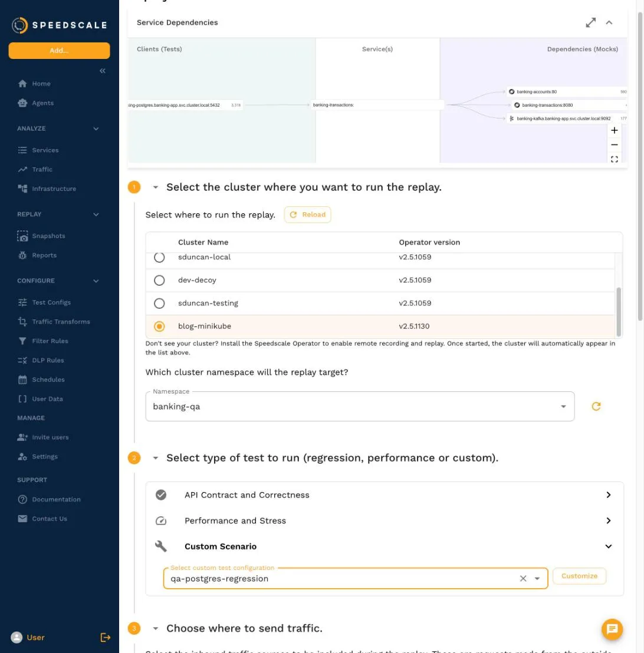Click the Invite users icon
The height and width of the screenshot is (653, 644).
22,437
